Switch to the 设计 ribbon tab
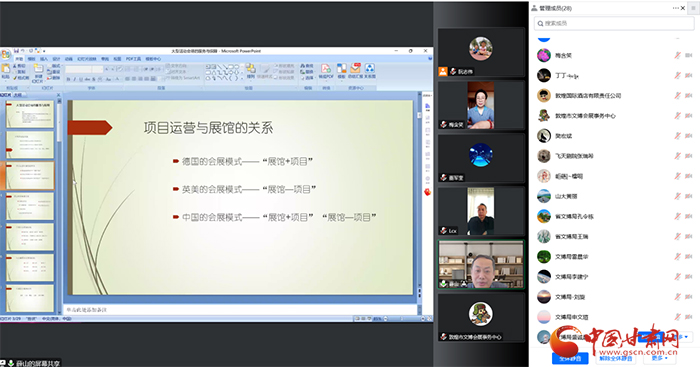Viewport: 700px width, 367px height. click(56, 59)
